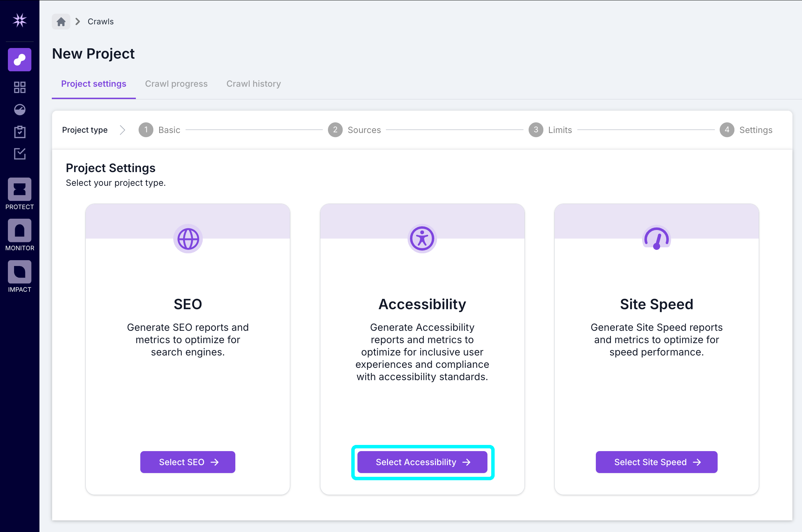Click the Select Site Speed button
802x532 pixels.
[656, 462]
